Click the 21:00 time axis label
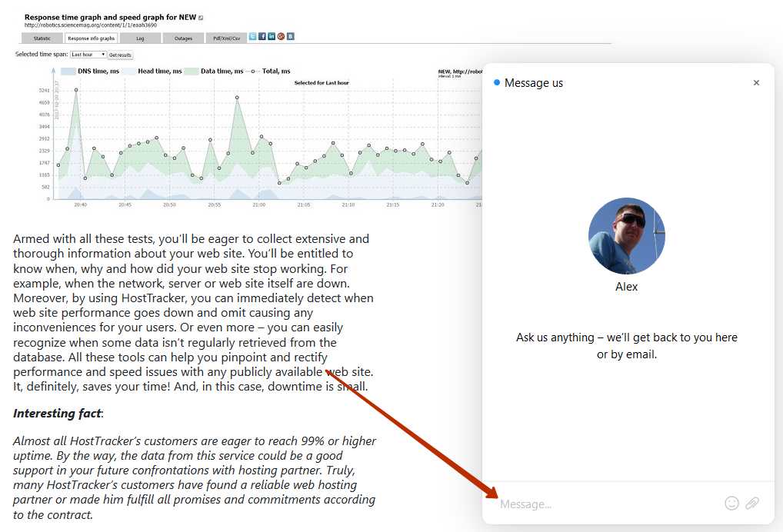783x532 pixels. (x=258, y=204)
